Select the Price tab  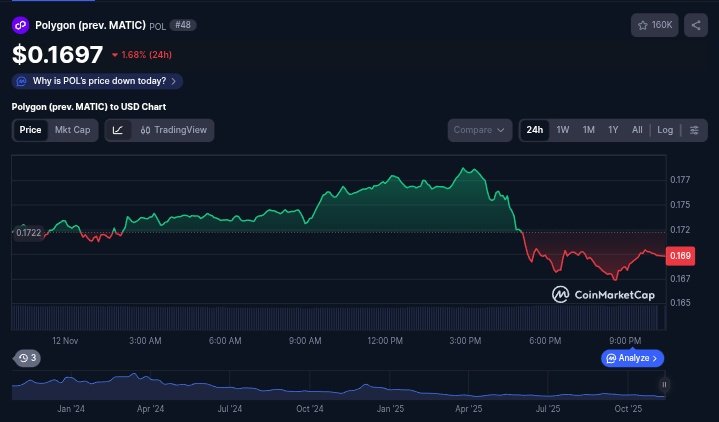[30, 130]
